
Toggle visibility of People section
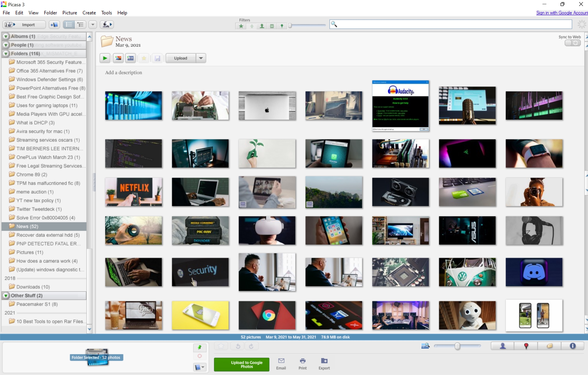click(x=6, y=45)
